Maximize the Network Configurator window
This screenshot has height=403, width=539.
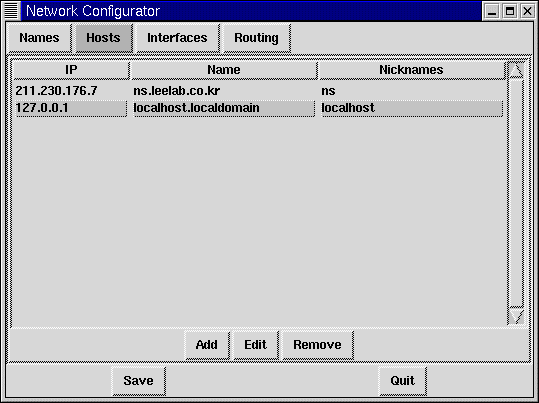coord(510,11)
